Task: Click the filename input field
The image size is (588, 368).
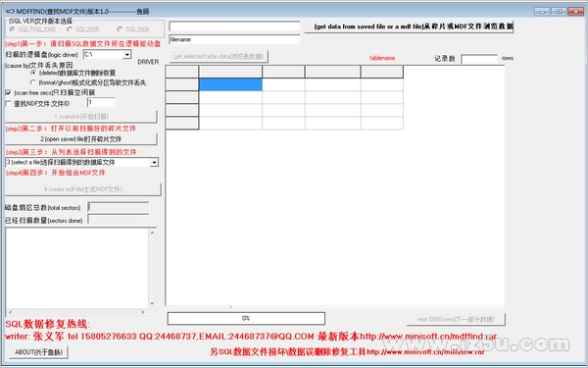Action: (x=234, y=39)
